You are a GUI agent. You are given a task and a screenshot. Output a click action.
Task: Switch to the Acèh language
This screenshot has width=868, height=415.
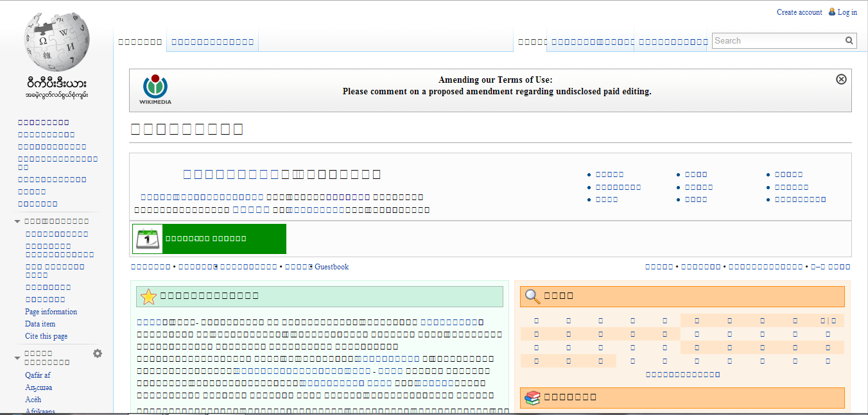[x=33, y=400]
